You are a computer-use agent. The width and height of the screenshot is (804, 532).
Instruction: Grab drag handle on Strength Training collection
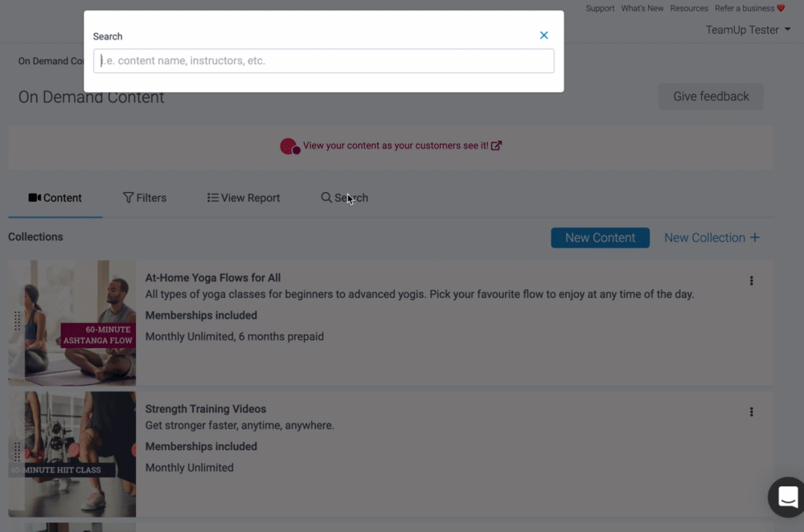[x=17, y=452]
